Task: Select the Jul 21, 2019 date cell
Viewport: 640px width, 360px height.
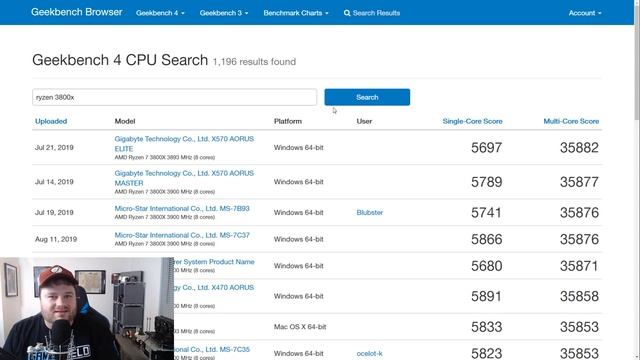Action: click(x=54, y=147)
